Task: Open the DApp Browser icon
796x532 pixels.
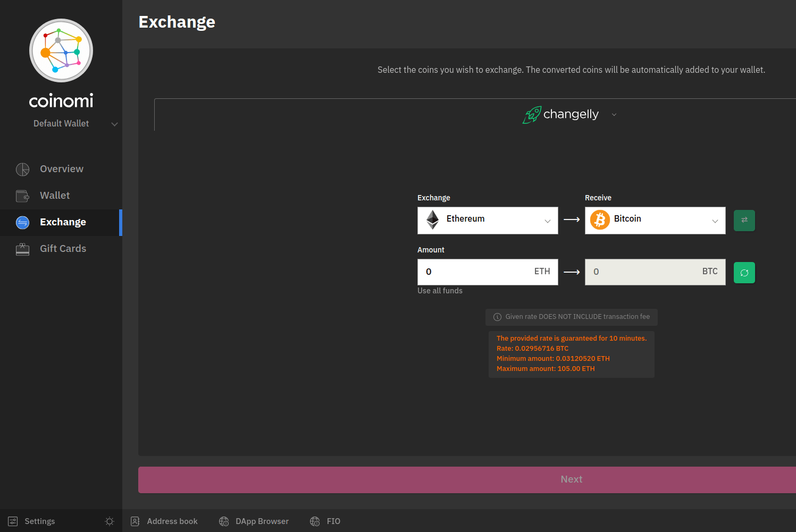Action: [224, 521]
